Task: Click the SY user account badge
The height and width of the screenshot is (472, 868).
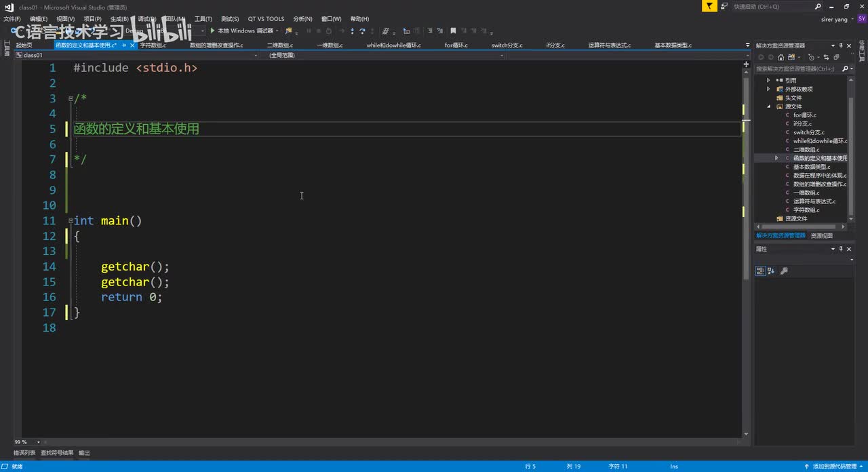Action: [862, 19]
